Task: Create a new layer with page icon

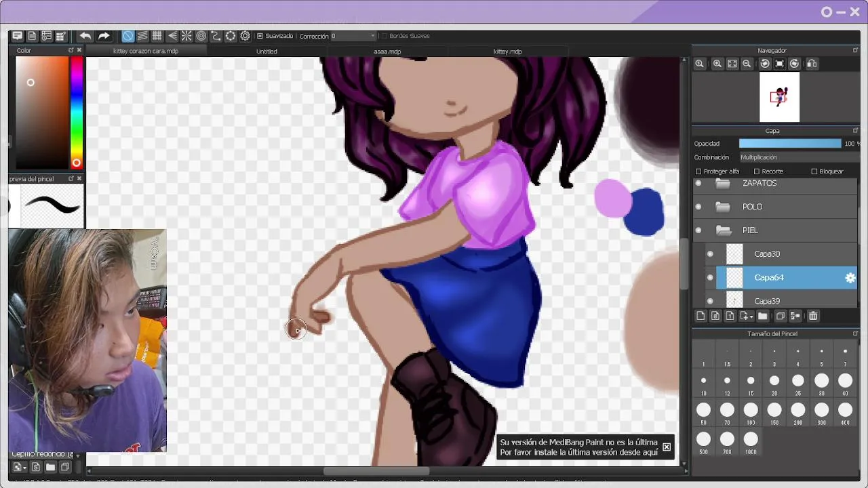Action: click(x=701, y=316)
